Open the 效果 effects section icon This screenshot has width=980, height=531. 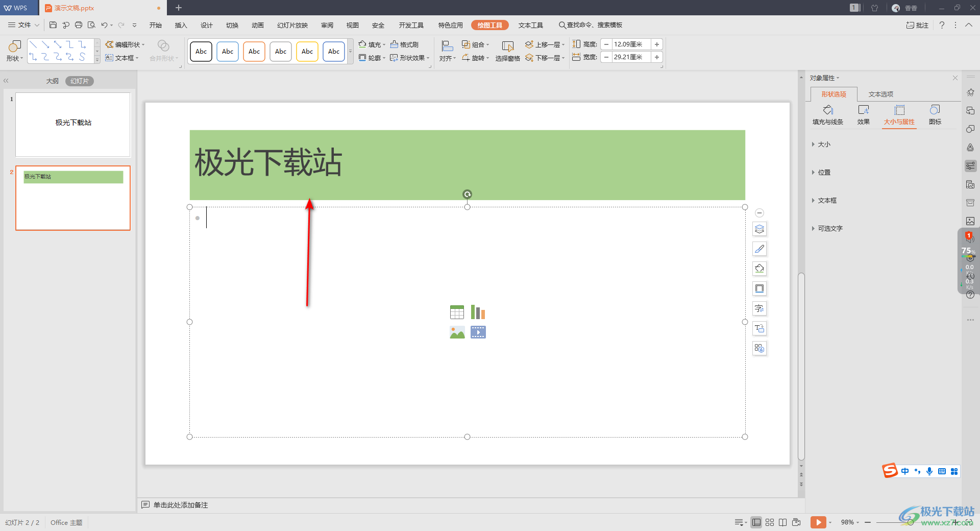coord(864,115)
